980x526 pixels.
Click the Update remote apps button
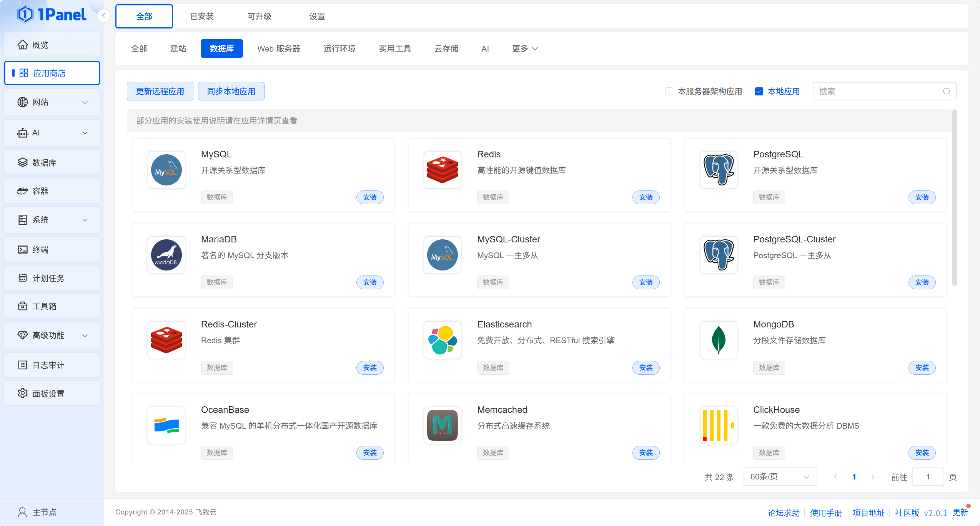[160, 92]
